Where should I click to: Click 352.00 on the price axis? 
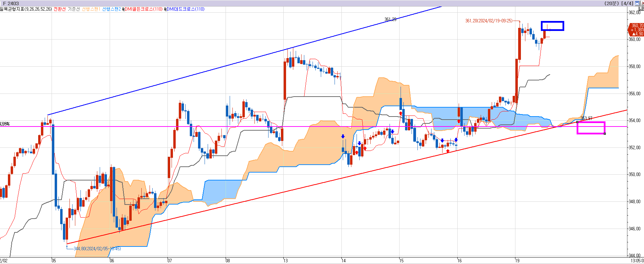tap(635, 147)
